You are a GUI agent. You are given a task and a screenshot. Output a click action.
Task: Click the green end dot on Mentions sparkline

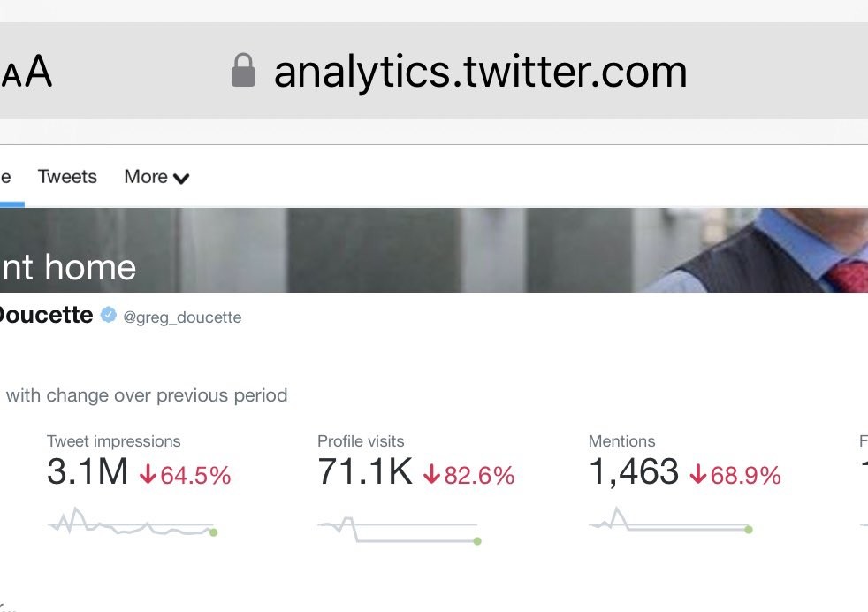pyautogui.click(x=749, y=530)
